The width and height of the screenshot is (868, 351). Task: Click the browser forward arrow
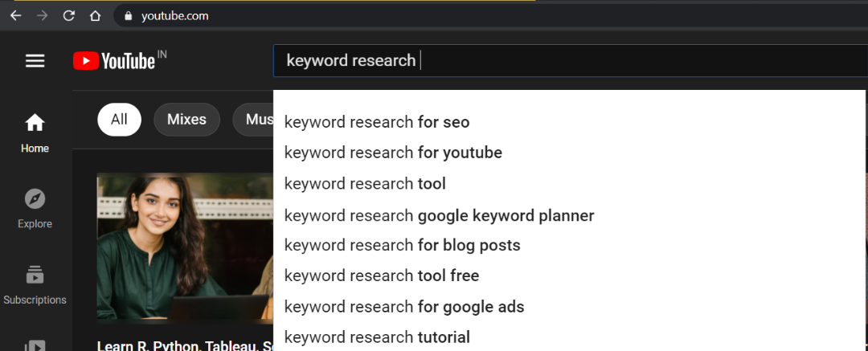42,15
